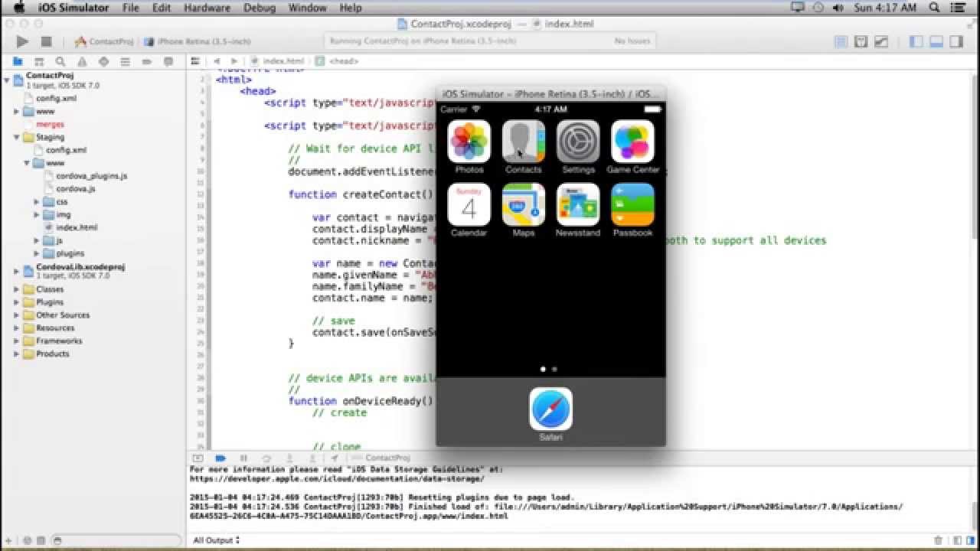Select the Version editor button
The image size is (980, 551).
tap(880, 41)
